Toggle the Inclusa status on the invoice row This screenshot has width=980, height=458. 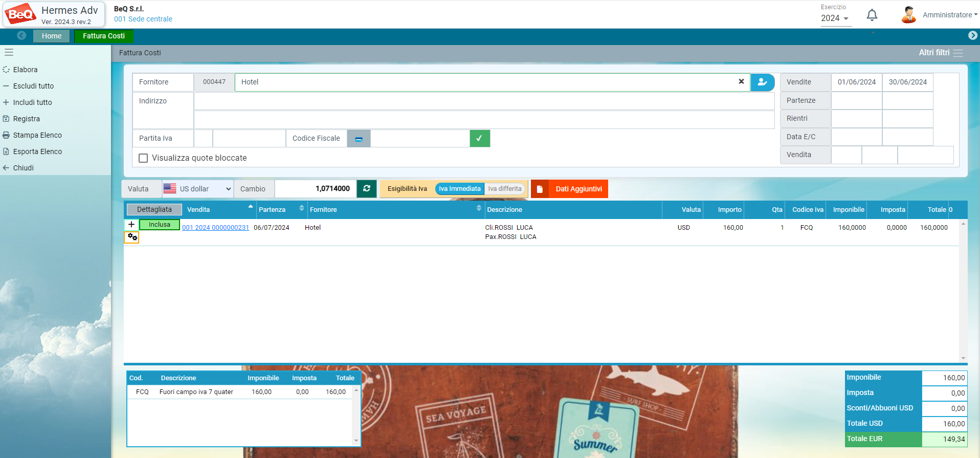click(x=160, y=225)
